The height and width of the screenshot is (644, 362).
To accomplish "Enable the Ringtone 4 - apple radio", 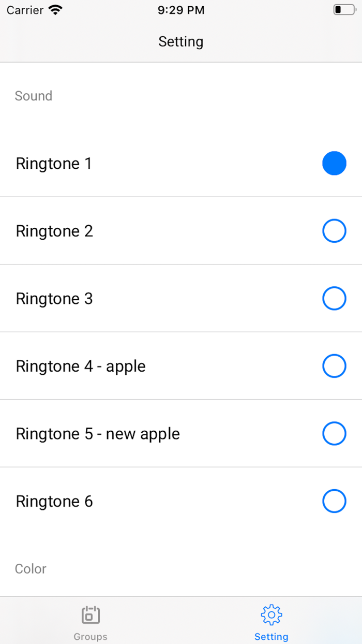I will pos(334,366).
